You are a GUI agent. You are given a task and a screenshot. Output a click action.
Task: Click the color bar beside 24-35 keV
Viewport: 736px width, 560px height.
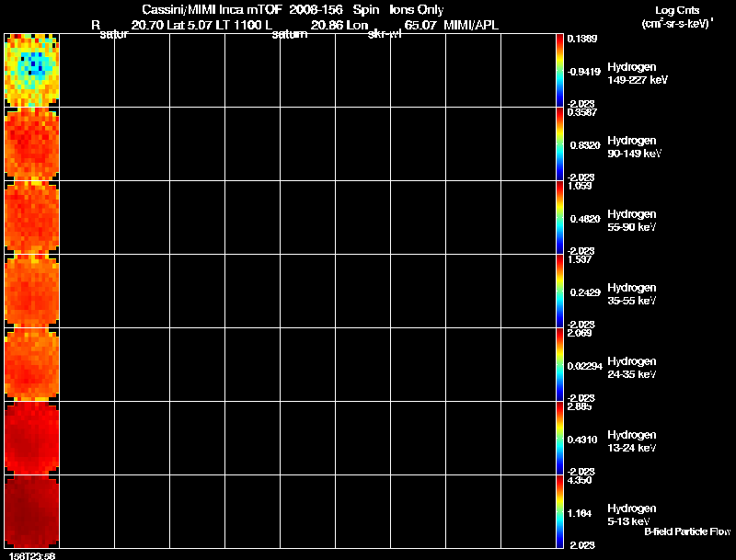click(x=559, y=364)
